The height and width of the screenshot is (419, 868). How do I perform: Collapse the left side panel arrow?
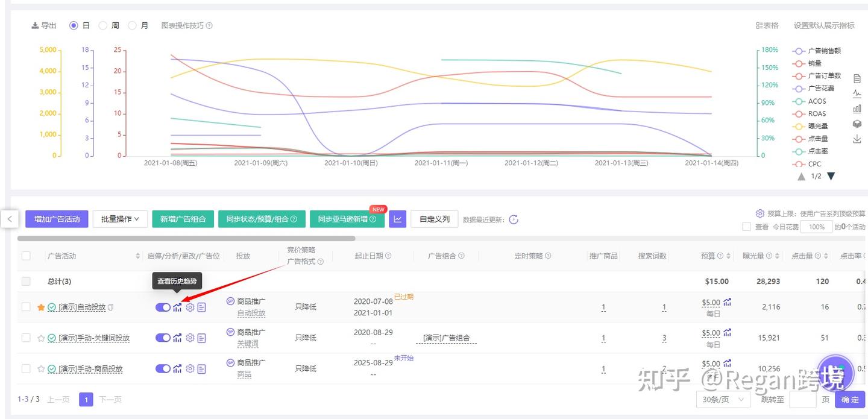[x=10, y=219]
